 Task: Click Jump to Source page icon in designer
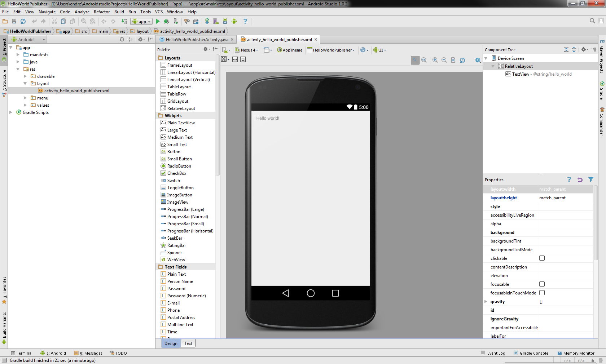click(x=453, y=60)
